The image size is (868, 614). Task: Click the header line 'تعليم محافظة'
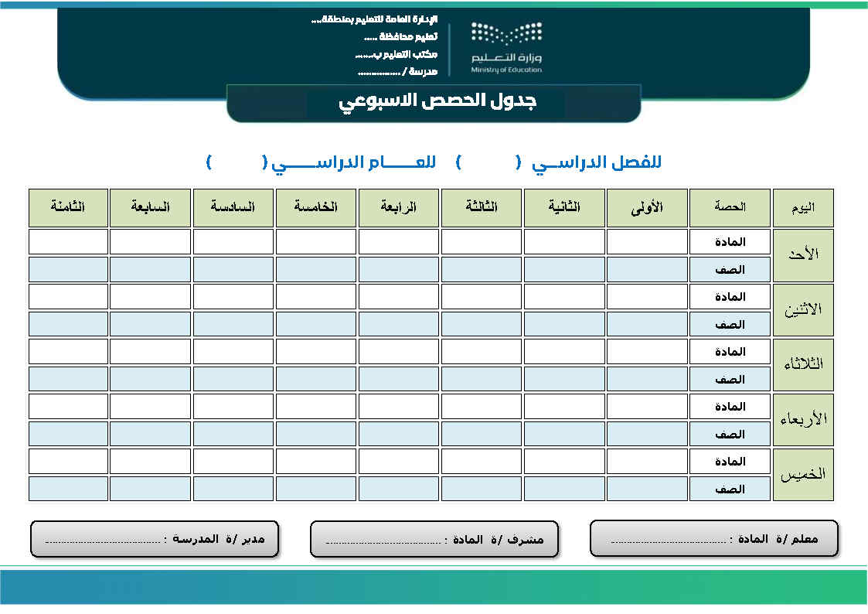pyautogui.click(x=401, y=36)
